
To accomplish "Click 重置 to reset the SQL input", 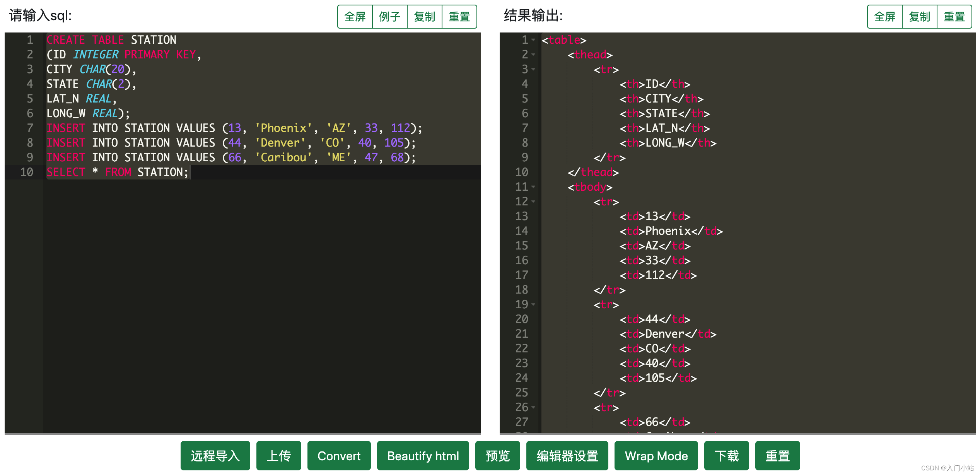I will 459,17.
